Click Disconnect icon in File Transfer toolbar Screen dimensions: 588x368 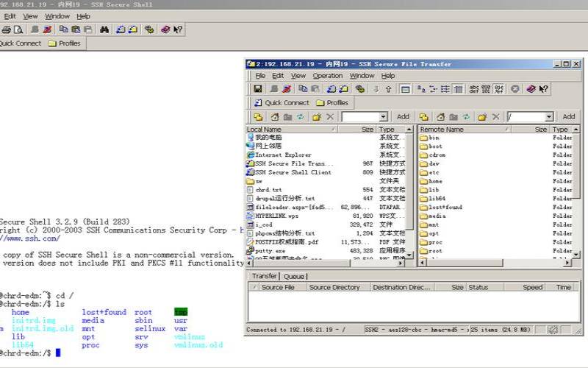287,89
